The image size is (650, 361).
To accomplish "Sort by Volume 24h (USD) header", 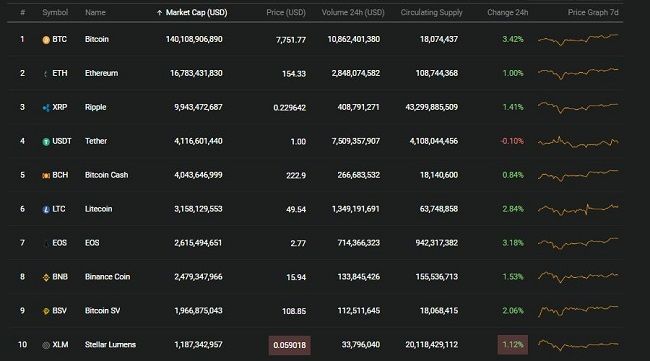I will (353, 12).
